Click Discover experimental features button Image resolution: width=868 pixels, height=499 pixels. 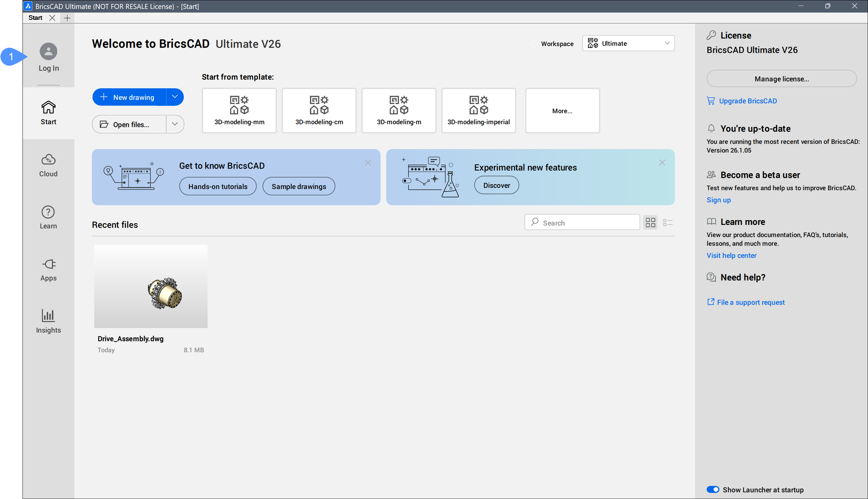(x=496, y=185)
